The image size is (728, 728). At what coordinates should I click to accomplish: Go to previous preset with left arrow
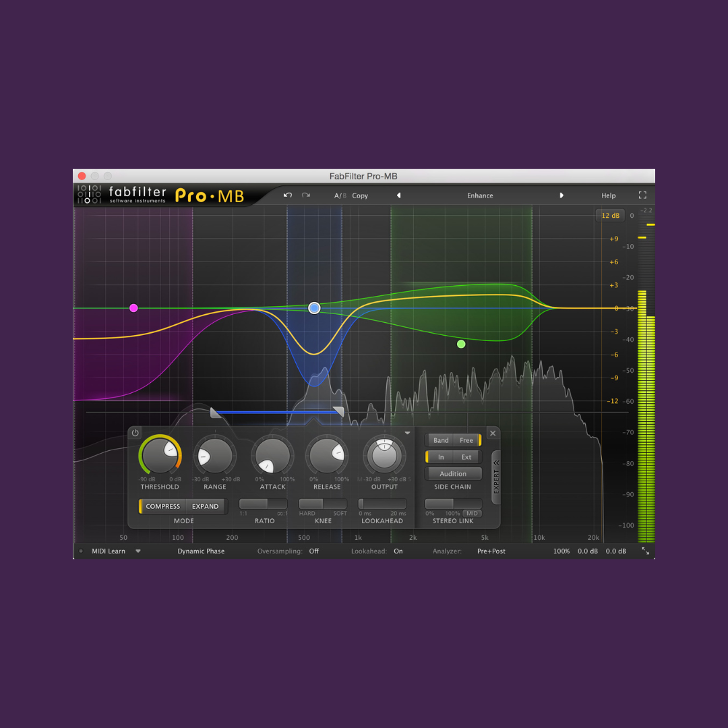399,195
